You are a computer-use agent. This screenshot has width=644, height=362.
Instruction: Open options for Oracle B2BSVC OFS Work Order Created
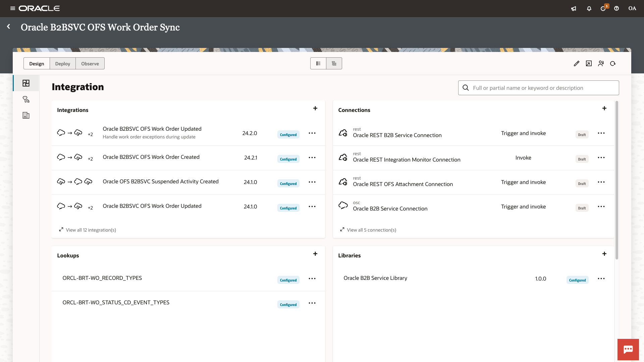click(312, 158)
